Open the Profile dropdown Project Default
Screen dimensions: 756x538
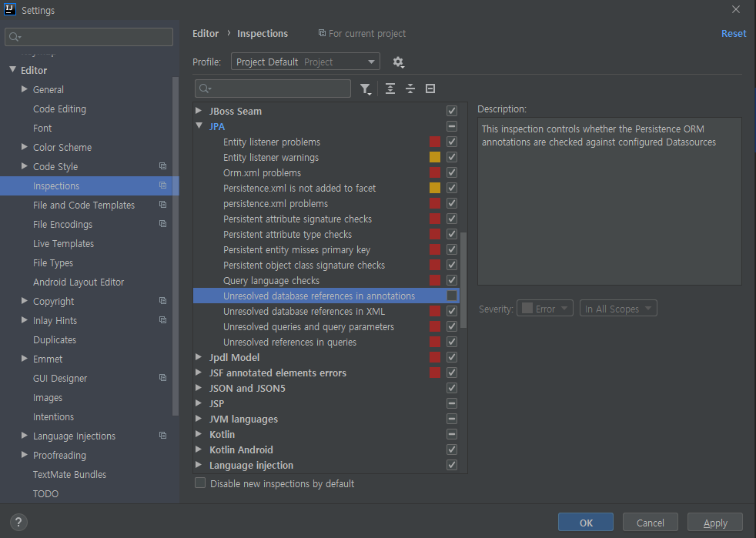[x=305, y=62]
